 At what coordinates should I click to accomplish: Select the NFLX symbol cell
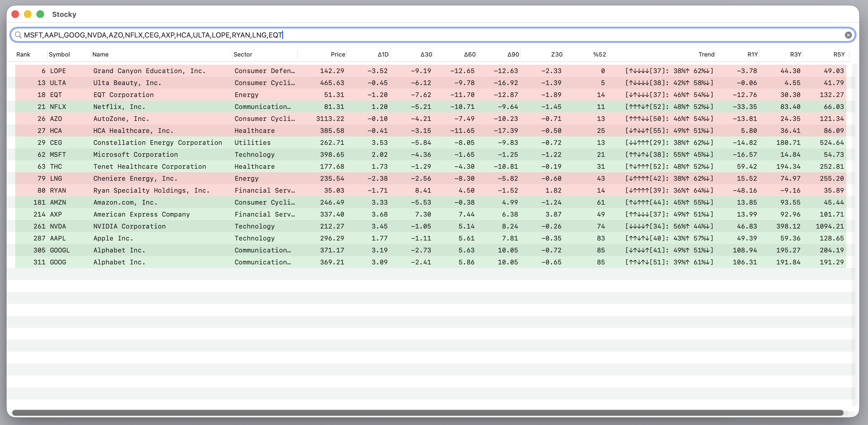pyautogui.click(x=58, y=107)
